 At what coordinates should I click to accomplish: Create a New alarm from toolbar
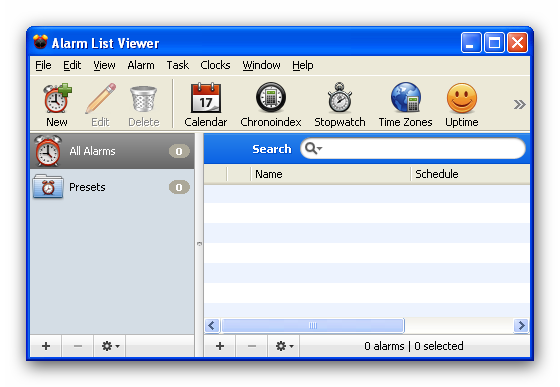(57, 105)
